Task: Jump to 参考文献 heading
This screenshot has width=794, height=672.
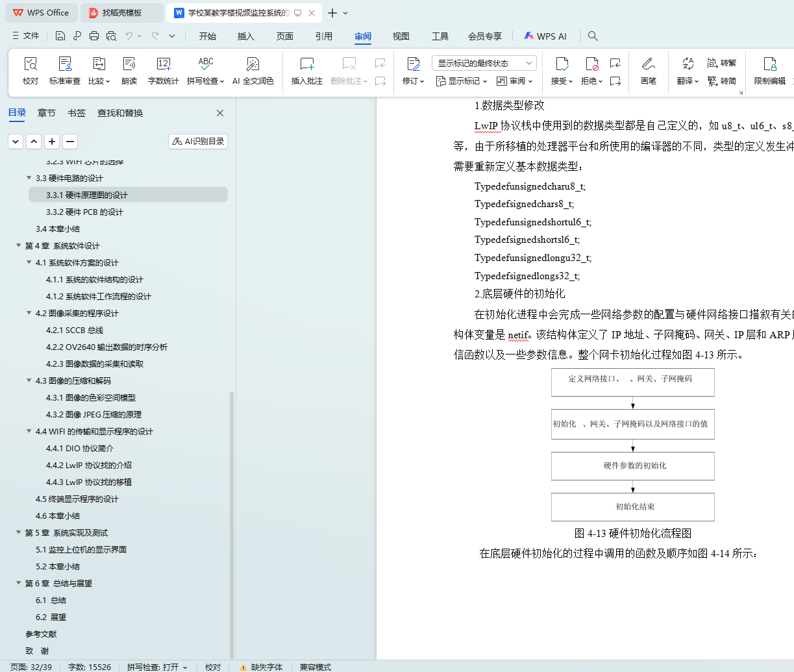Action: (41, 634)
